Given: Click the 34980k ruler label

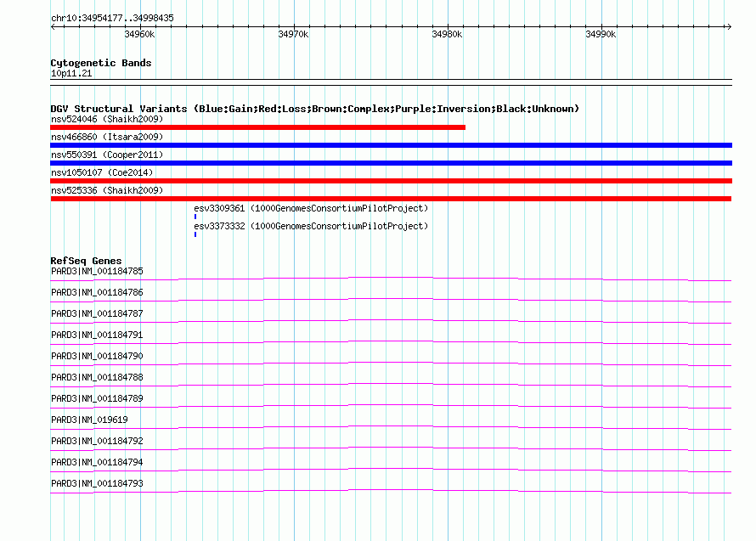Looking at the screenshot, I should (447, 34).
